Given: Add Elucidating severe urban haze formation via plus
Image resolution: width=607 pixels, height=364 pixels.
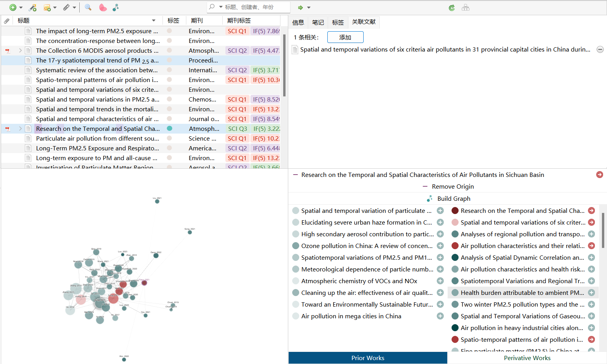Looking at the screenshot, I should pyautogui.click(x=440, y=222).
